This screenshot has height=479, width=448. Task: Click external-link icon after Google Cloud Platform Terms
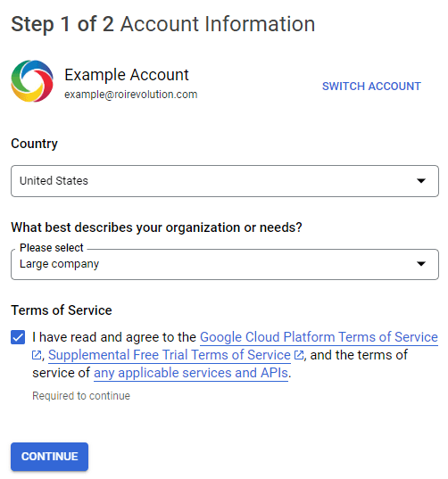[x=37, y=355]
